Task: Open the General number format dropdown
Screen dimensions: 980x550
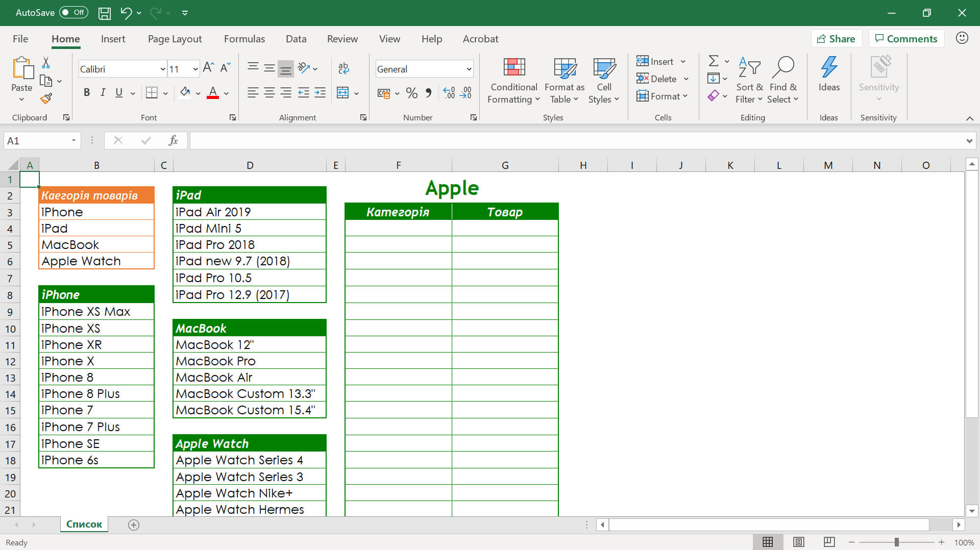Action: tap(468, 69)
